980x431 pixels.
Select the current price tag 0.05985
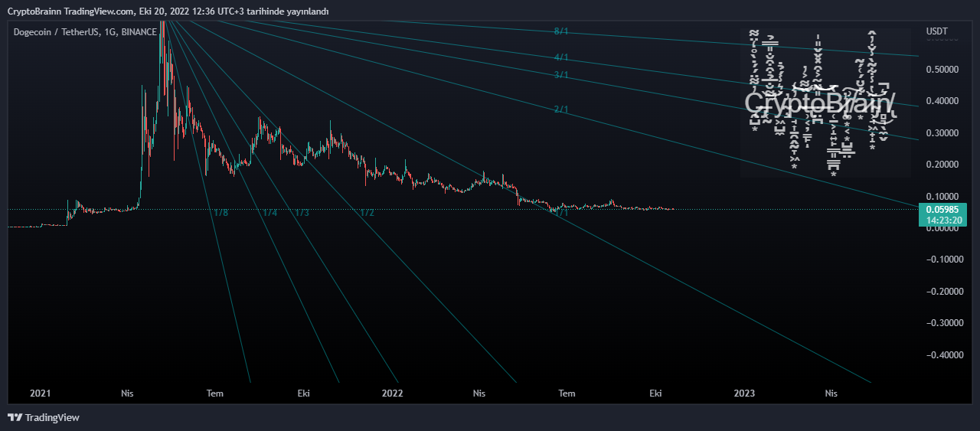coord(942,209)
